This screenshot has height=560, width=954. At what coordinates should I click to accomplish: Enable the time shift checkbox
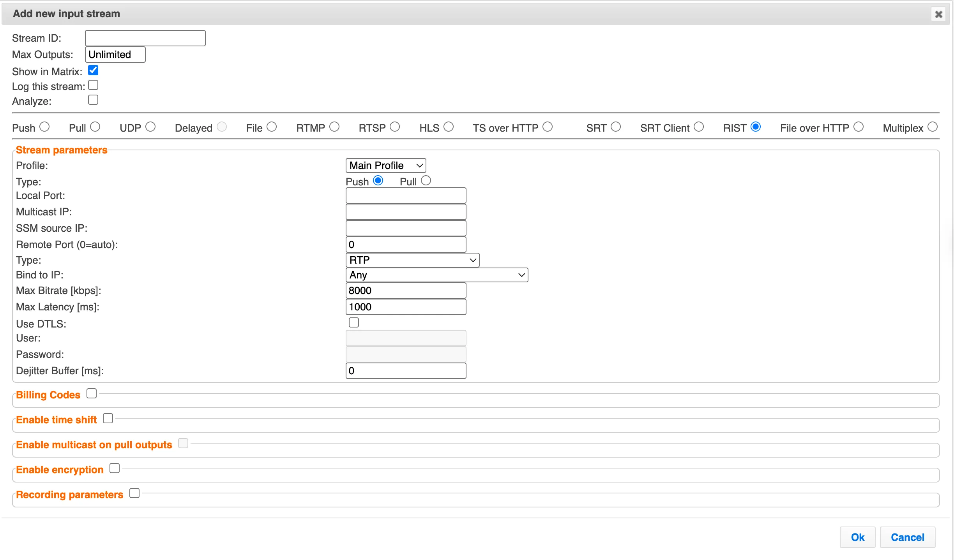108,418
